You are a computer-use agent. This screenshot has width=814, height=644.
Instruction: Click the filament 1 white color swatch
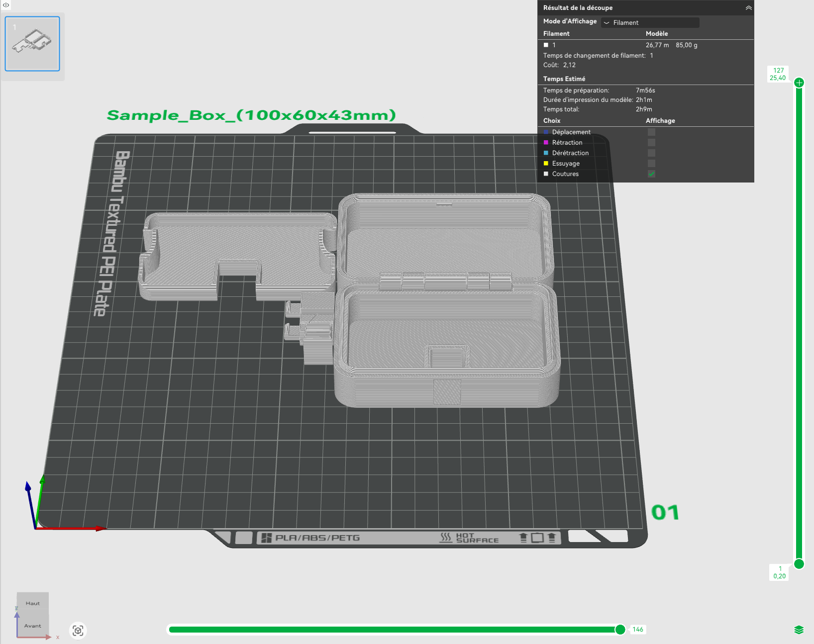click(546, 45)
